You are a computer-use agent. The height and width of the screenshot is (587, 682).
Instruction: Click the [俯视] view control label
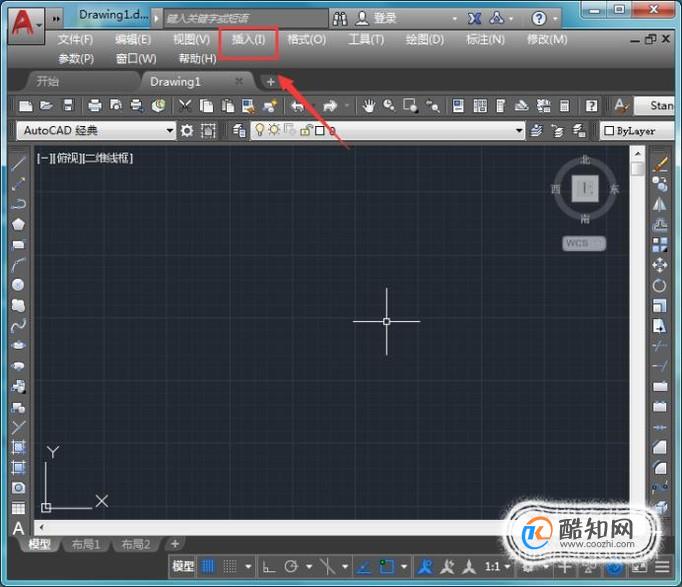coord(68,158)
